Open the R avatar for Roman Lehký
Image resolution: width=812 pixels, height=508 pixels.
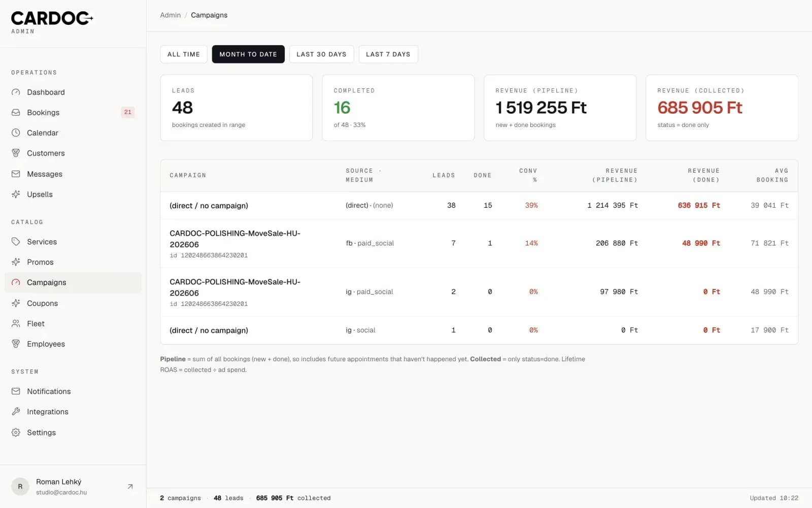point(20,487)
